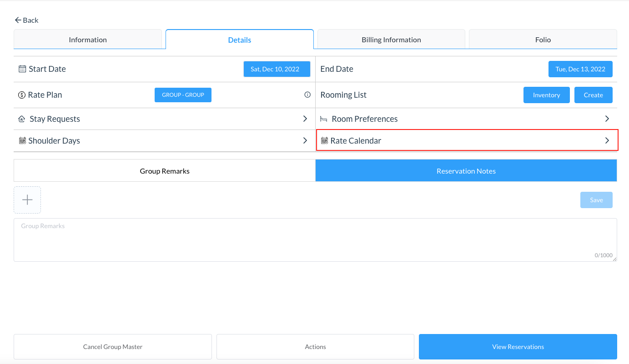Screen dimensions: 629x364
Task: Select the Reservation Notes toggle
Action: (x=466, y=171)
